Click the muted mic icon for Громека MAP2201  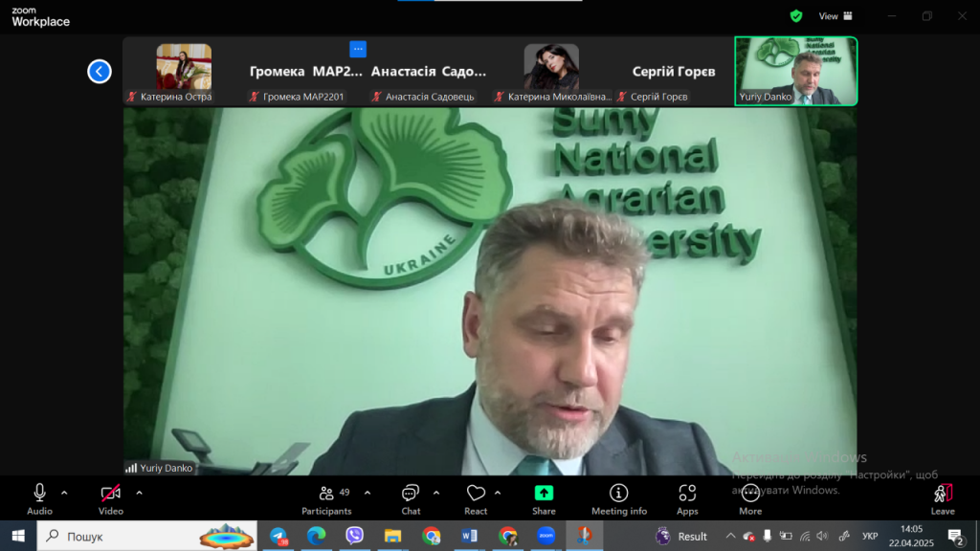(255, 97)
